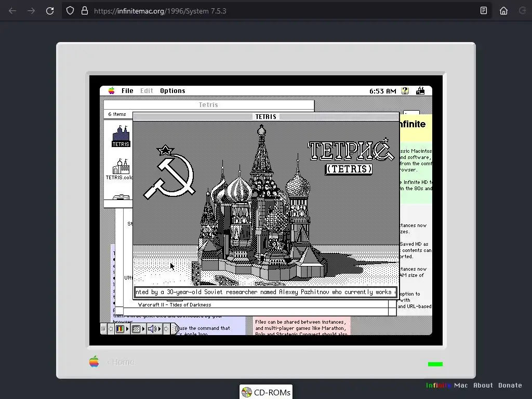Viewport: 532px width, 399px height.
Task: Select the TETRIS.color icon in the Finder window
Action: tap(119, 169)
